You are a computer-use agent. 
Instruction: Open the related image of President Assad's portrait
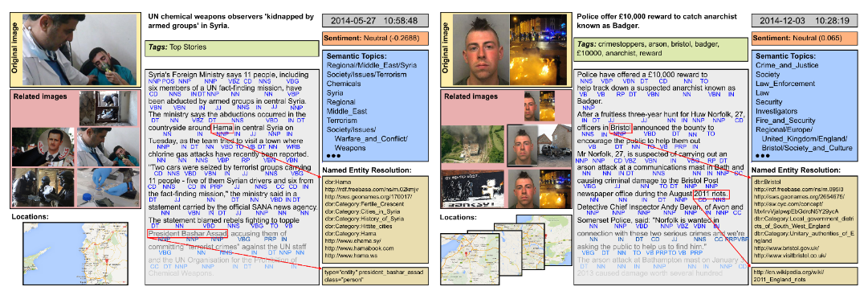(x=43, y=147)
